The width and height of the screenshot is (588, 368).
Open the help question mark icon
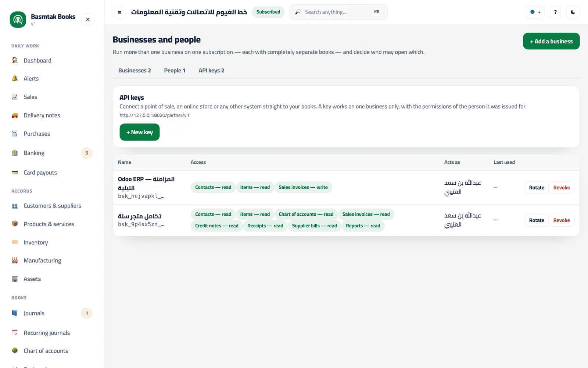tap(555, 12)
